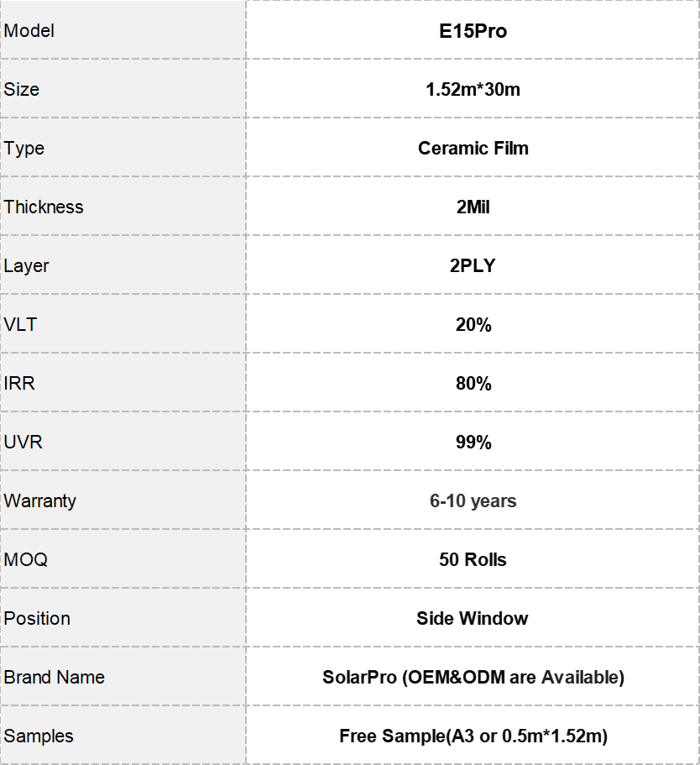The height and width of the screenshot is (765, 700).
Task: Click the Free Sample value text
Action: [473, 736]
